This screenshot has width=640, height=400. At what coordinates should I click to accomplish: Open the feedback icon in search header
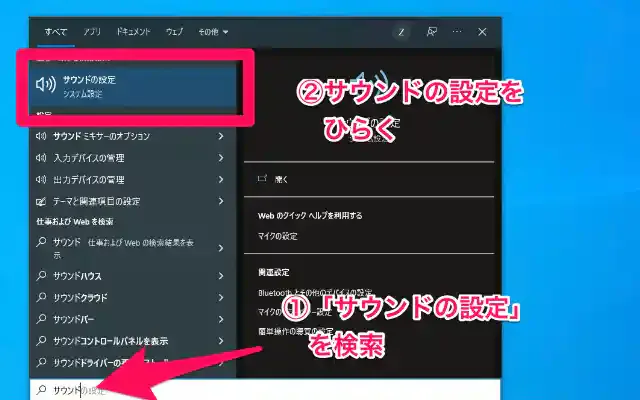tap(431, 32)
